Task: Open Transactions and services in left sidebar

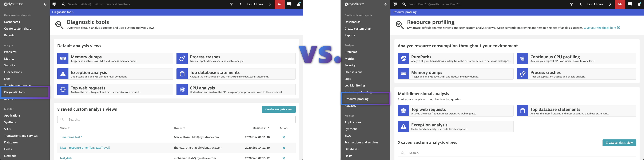Action: (x=21, y=136)
